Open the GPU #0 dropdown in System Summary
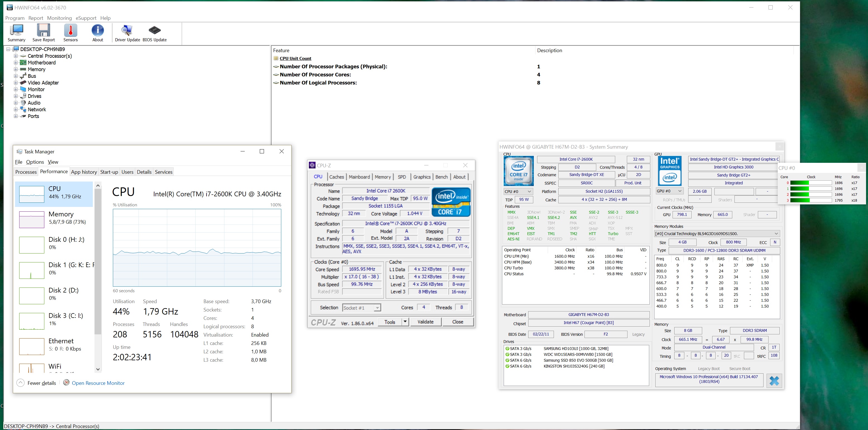868x430 pixels. [x=670, y=191]
